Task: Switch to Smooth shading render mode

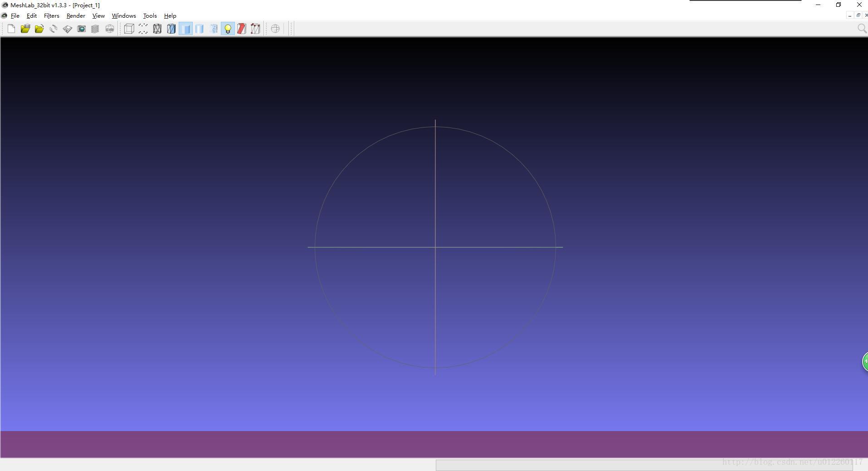Action: click(214, 29)
